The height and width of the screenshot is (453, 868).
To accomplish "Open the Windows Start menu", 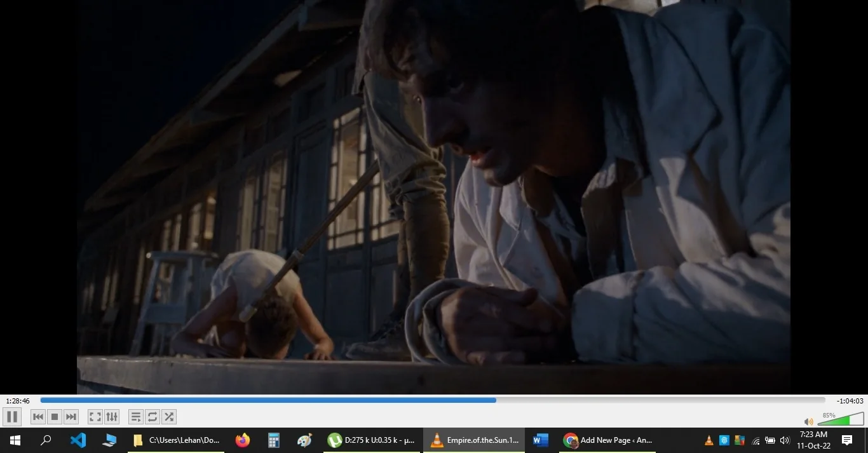I will 15,440.
